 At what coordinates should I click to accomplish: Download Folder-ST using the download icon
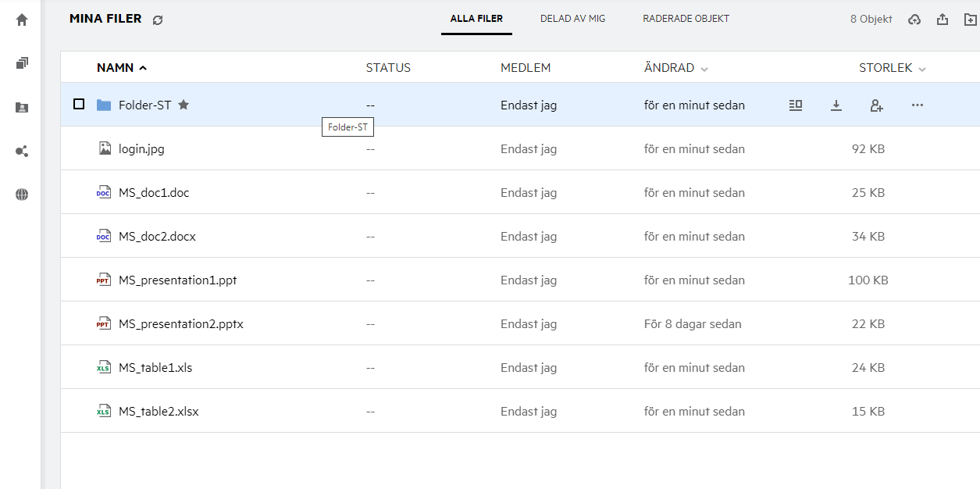pos(836,105)
